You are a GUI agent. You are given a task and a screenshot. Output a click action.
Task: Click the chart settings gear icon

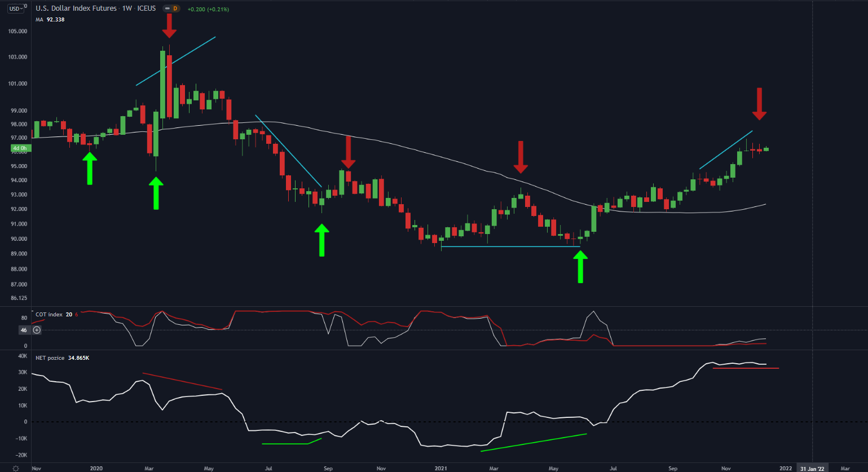pyautogui.click(x=16, y=468)
